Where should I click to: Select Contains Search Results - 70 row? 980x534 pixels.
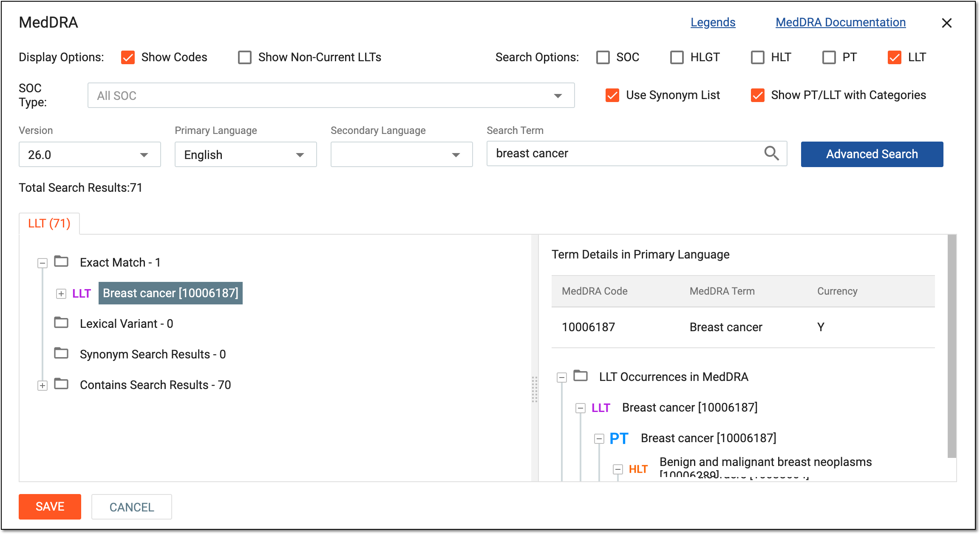(x=156, y=385)
